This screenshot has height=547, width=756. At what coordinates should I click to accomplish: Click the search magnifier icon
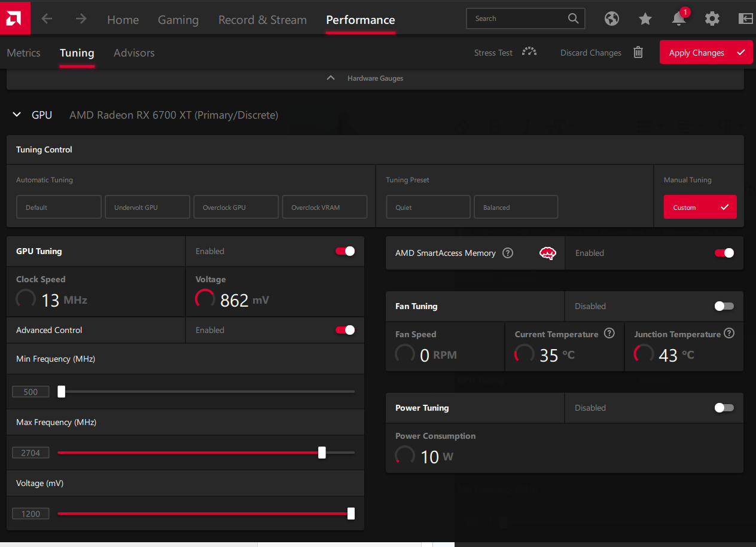(573, 19)
